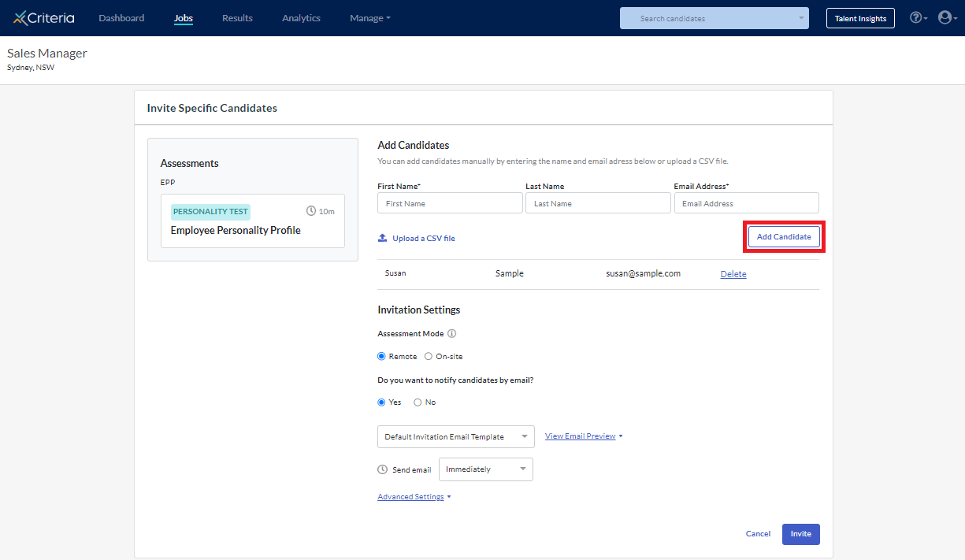
Task: Choose Yes for email notification
Action: point(381,402)
